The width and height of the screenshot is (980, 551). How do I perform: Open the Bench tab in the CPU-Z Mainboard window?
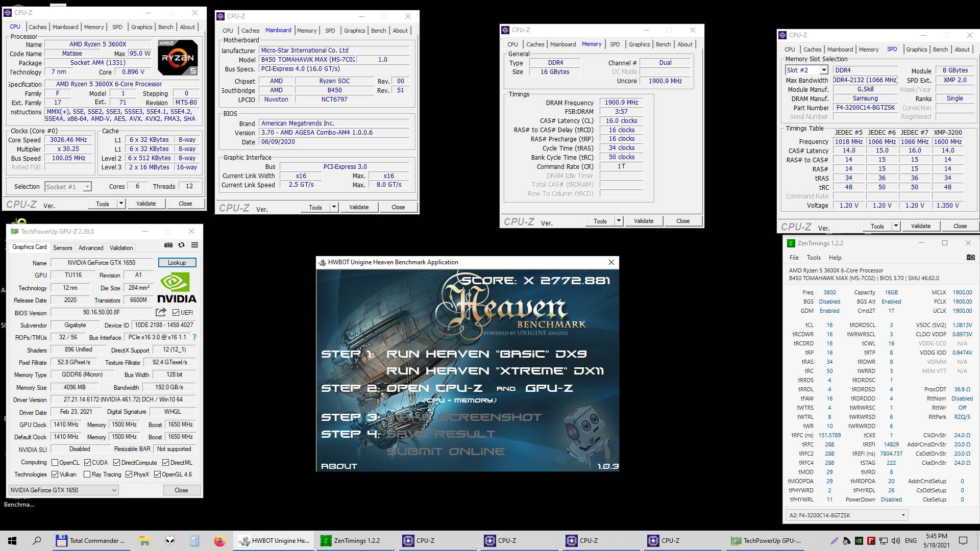tap(378, 31)
